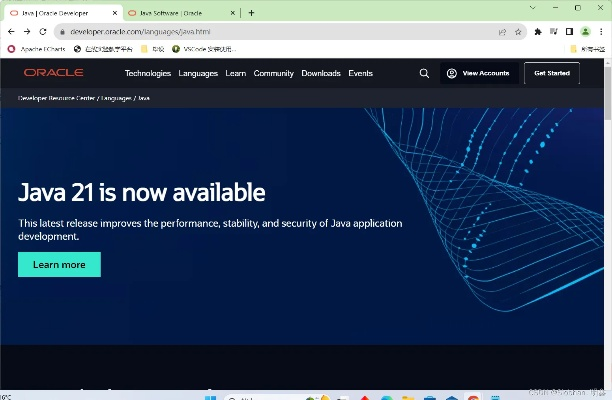612x400 pixels.
Task: Click the Learn more button
Action: [x=59, y=264]
